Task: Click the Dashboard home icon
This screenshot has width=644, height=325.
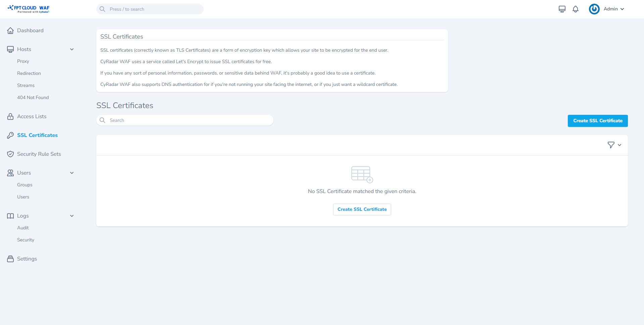Action: (x=10, y=31)
